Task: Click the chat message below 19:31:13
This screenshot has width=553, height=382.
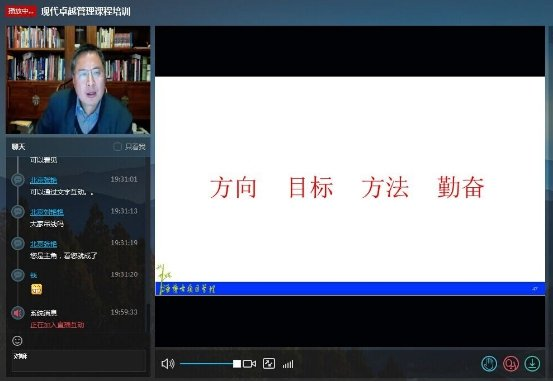Action: point(47,224)
